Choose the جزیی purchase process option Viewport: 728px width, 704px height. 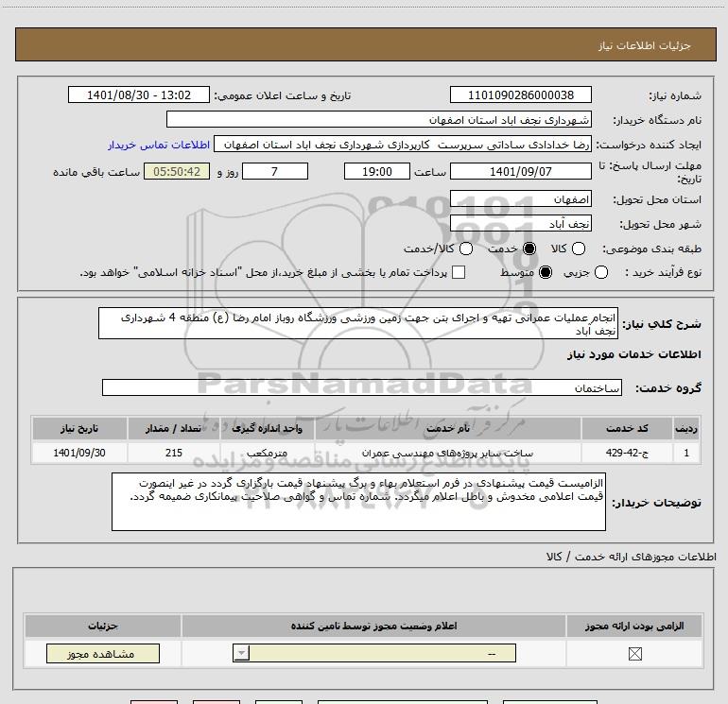pyautogui.click(x=601, y=272)
